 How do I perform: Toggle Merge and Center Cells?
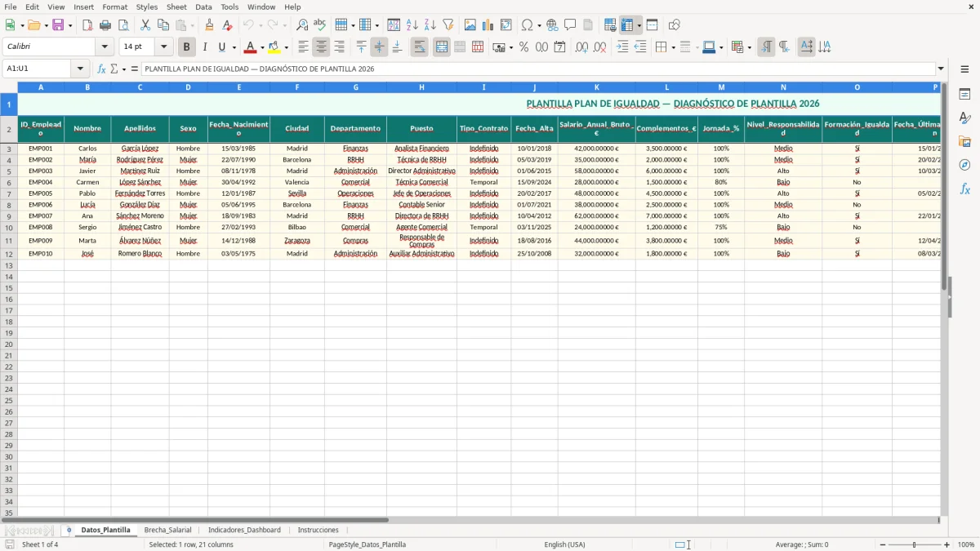coord(442,47)
